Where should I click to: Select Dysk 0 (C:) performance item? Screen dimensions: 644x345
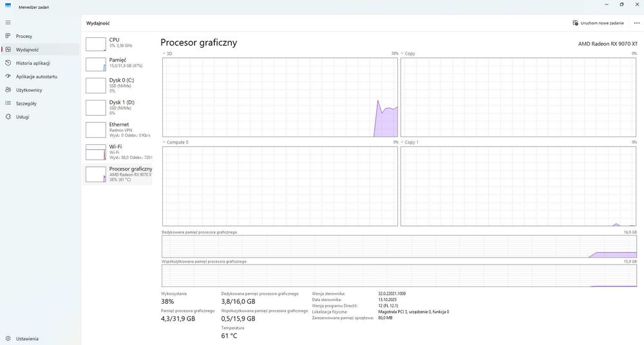(117, 85)
